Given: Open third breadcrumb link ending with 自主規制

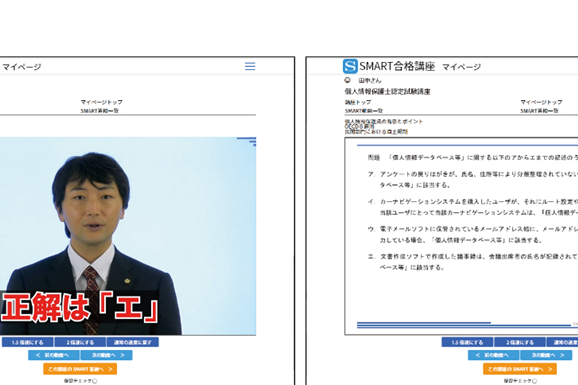Looking at the screenshot, I should [x=376, y=132].
